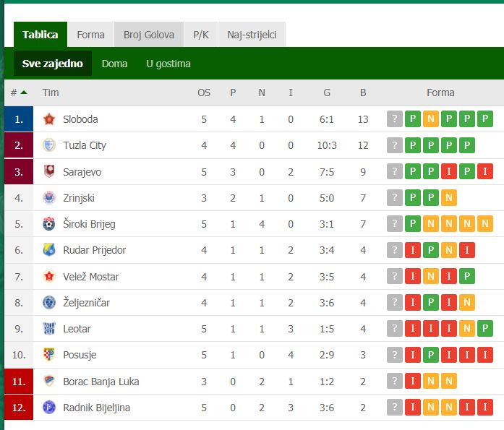504x430 pixels.
Task: Open the Naj-strijelci tab
Action: tap(252, 35)
